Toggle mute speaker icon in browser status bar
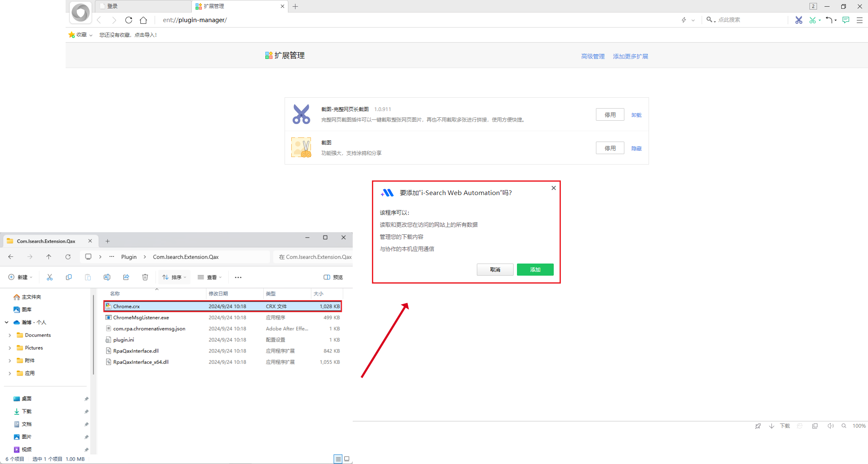This screenshot has width=868, height=464. point(830,426)
